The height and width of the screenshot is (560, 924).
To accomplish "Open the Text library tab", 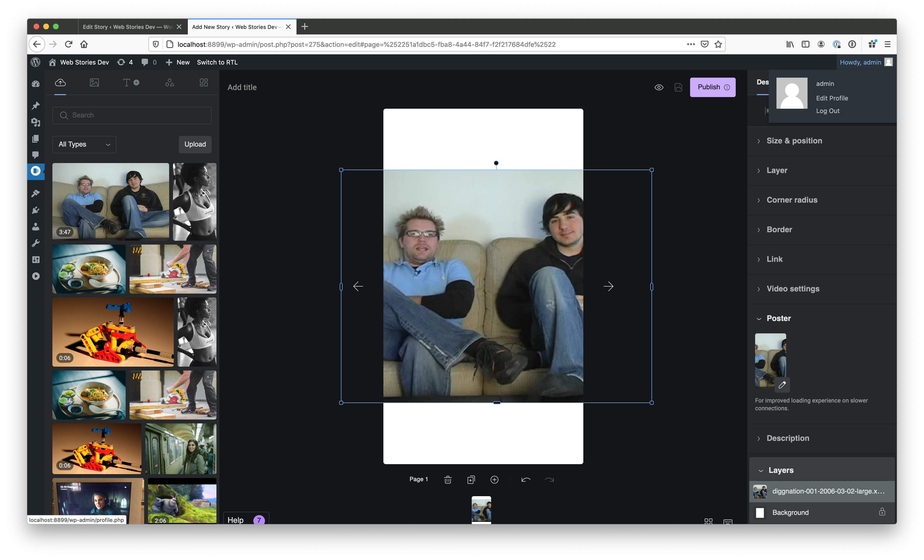I will 131,82.
